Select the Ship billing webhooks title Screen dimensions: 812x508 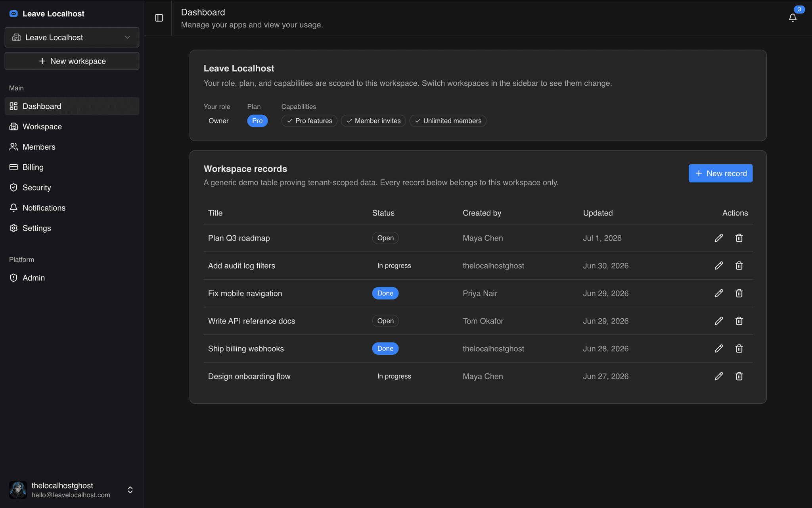(246, 348)
